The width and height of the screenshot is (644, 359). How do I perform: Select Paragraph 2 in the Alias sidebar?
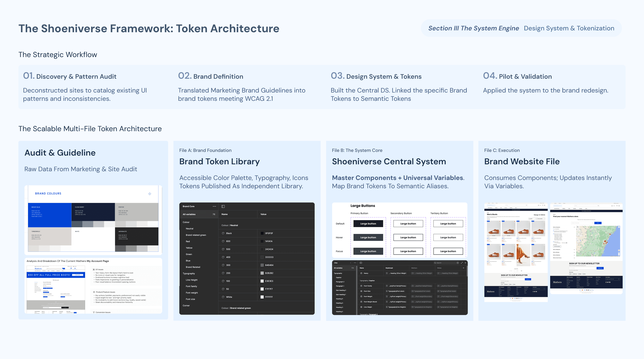340,282
